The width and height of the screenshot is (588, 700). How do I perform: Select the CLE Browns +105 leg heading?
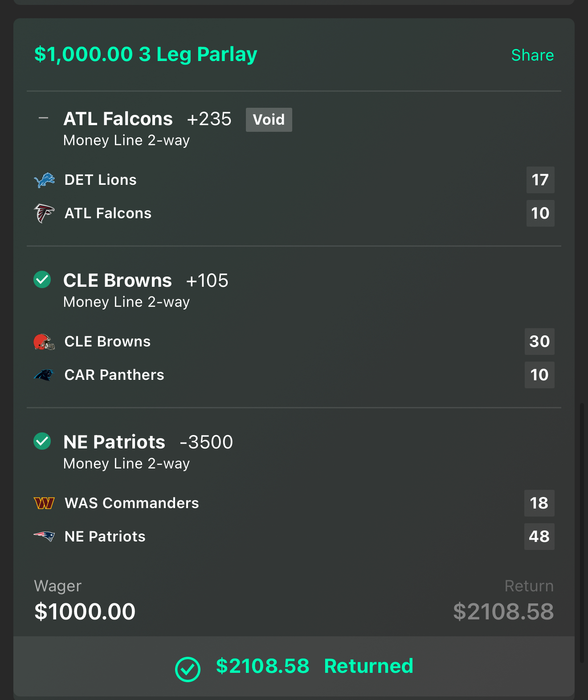pyautogui.click(x=146, y=281)
